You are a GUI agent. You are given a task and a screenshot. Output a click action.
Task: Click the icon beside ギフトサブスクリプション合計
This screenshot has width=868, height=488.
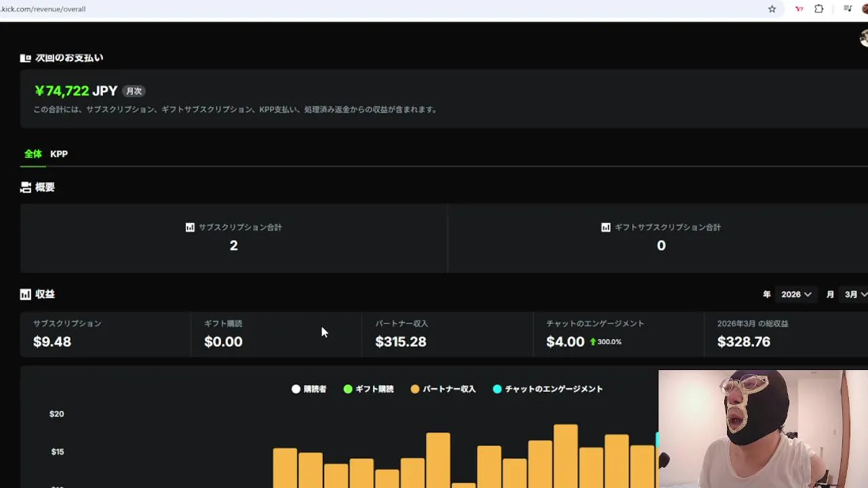(x=606, y=227)
